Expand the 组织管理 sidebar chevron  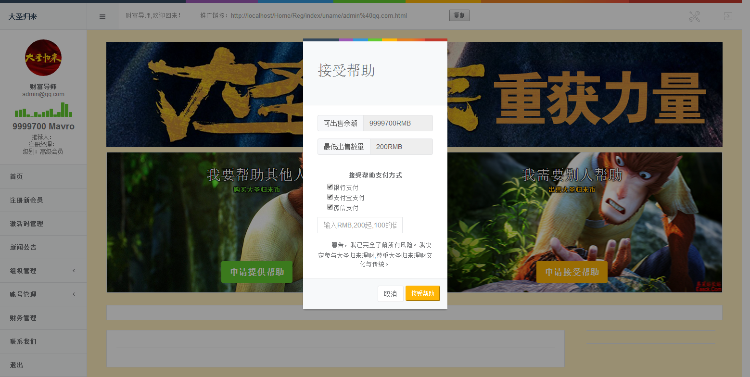[74, 271]
